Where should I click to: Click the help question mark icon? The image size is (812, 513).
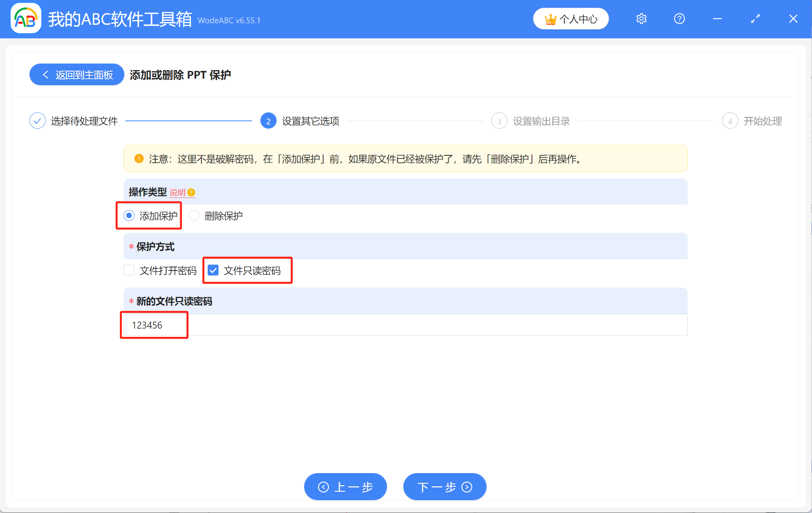point(679,18)
